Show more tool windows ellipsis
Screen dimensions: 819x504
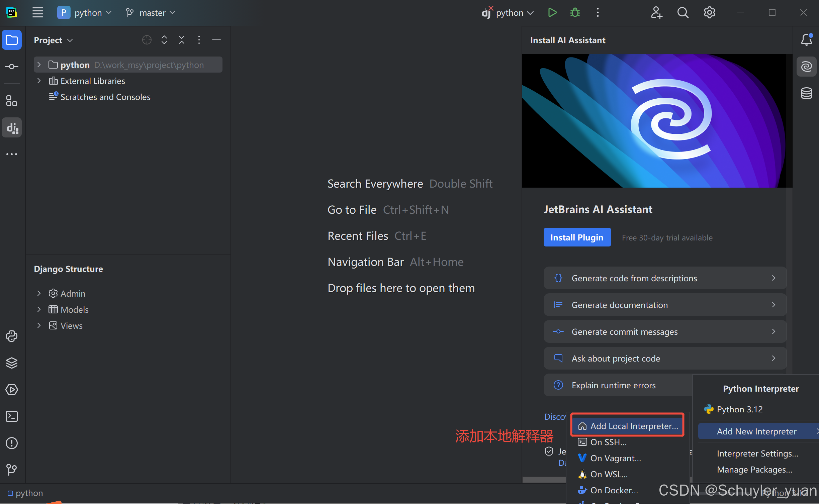pos(12,154)
